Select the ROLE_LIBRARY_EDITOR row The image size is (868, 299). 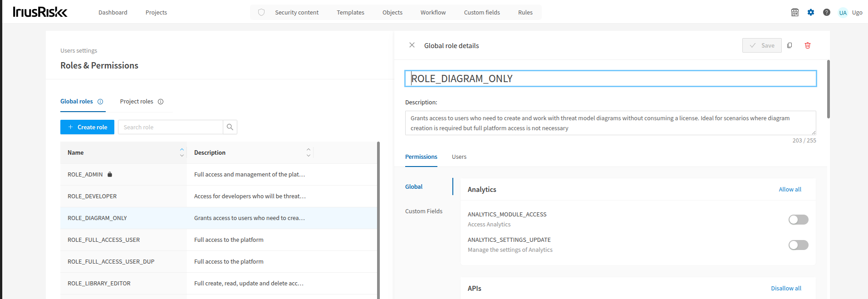coord(219,283)
